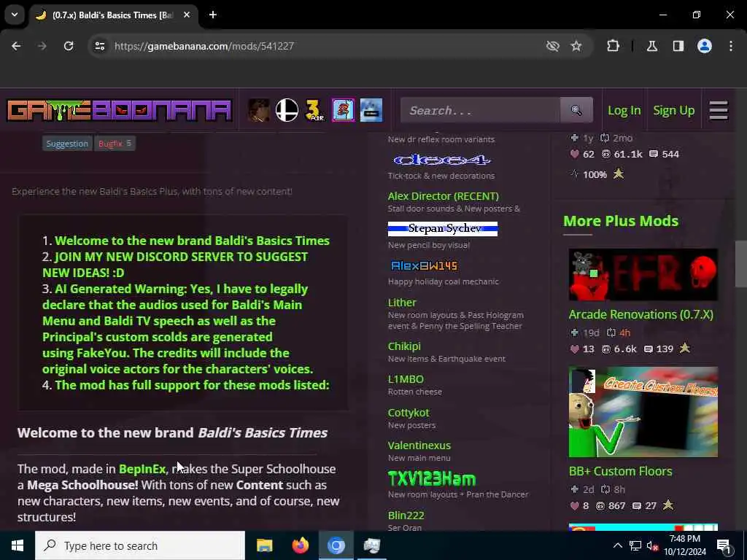The width and height of the screenshot is (747, 560).
Task: Open Arcade Renovations (0.7.X) title link
Action: pyautogui.click(x=640, y=314)
